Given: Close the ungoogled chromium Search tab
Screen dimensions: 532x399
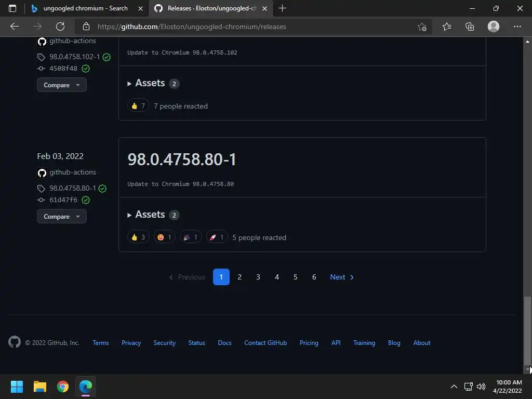Looking at the screenshot, I should click(140, 8).
